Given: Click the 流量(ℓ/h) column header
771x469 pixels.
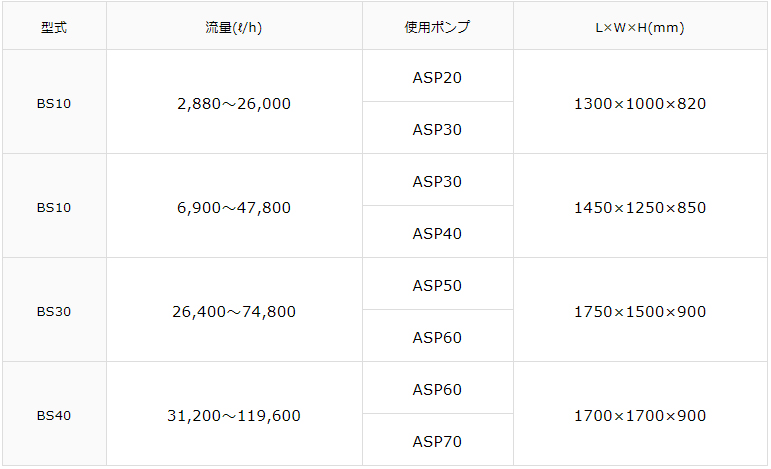Looking at the screenshot, I should click(233, 28).
